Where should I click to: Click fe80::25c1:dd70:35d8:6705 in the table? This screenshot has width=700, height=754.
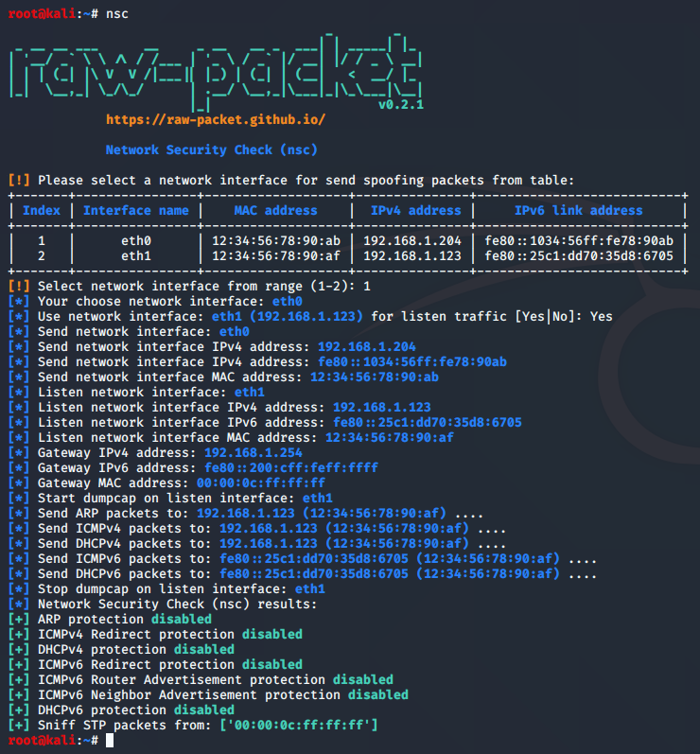(x=579, y=255)
